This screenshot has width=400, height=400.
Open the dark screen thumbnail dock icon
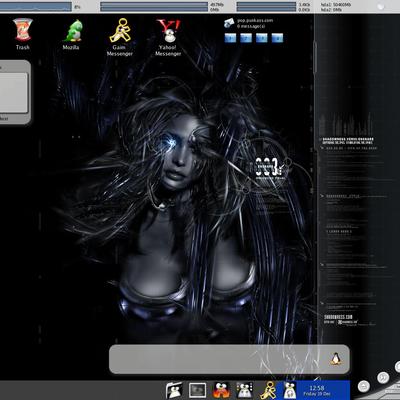197,390
